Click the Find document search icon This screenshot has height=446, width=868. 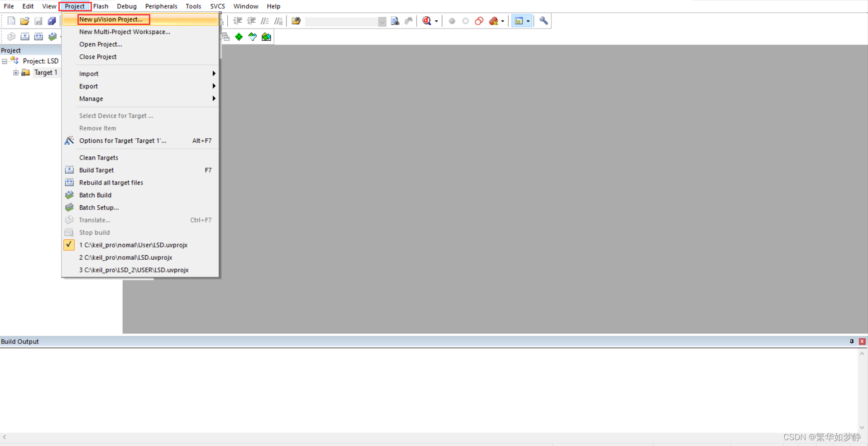(x=395, y=21)
